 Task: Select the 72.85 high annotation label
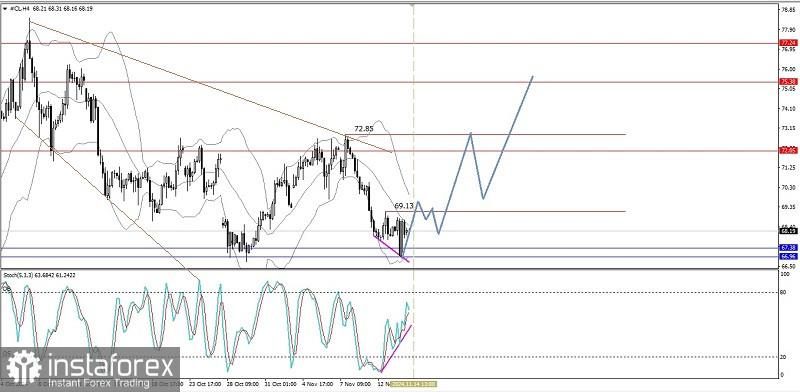coord(364,129)
